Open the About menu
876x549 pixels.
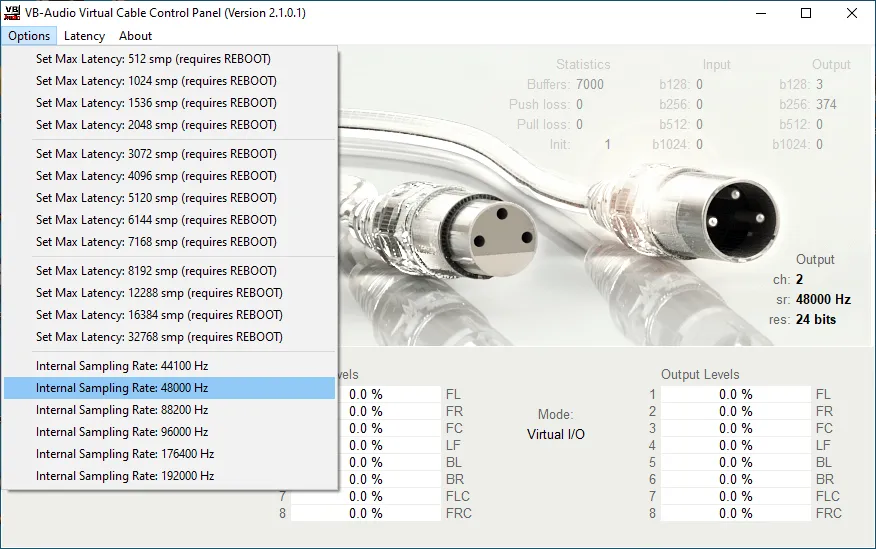tap(135, 36)
